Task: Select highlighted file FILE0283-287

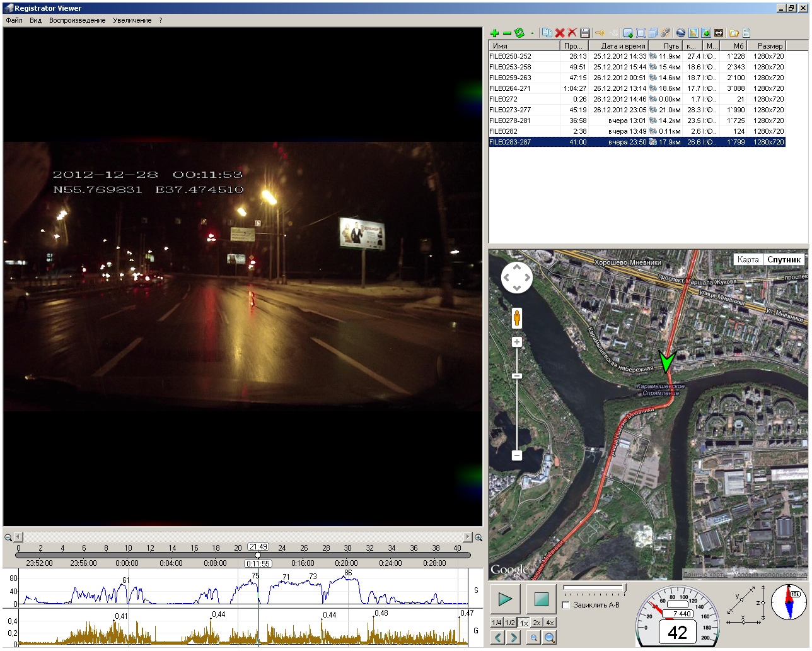Action: click(x=637, y=142)
